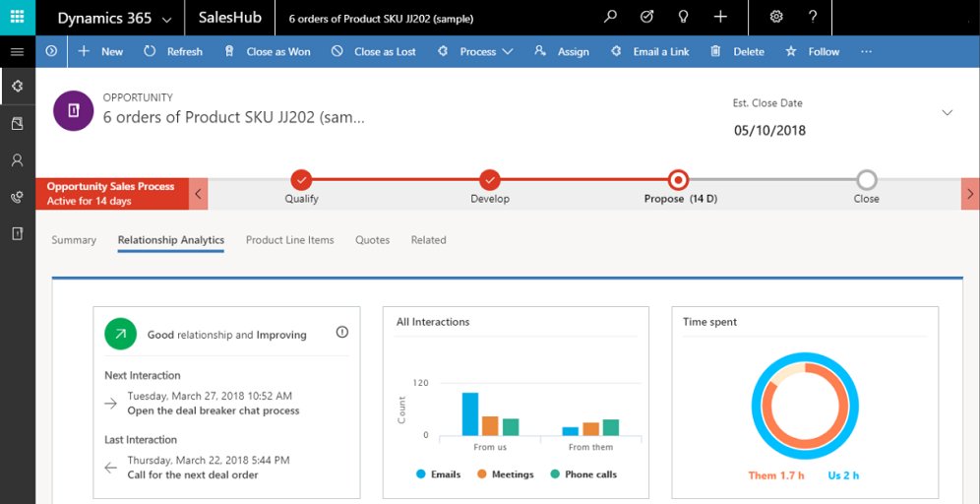This screenshot has height=504, width=980.
Task: Select the contacts person sidebar icon
Action: (18, 160)
